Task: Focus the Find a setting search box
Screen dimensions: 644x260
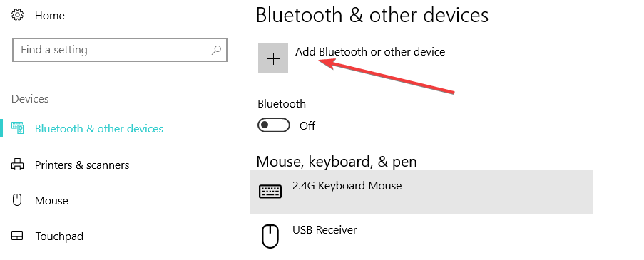Action: [x=120, y=50]
